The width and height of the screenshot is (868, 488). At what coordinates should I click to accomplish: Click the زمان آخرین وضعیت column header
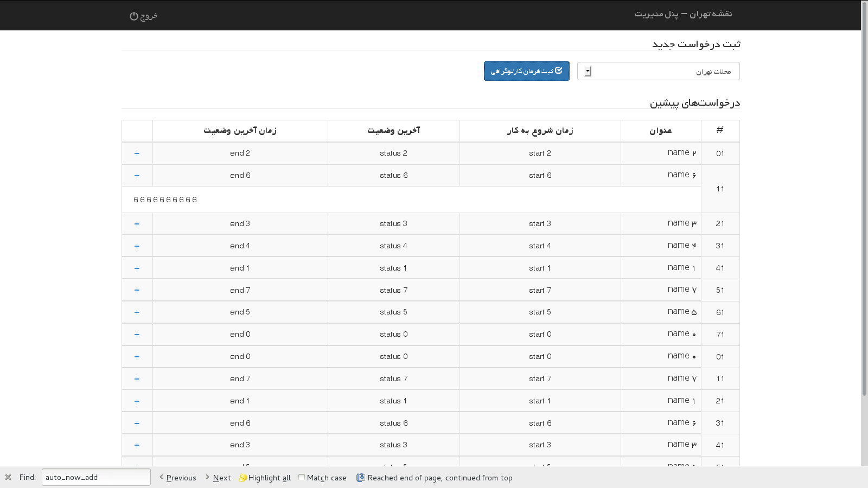(240, 131)
